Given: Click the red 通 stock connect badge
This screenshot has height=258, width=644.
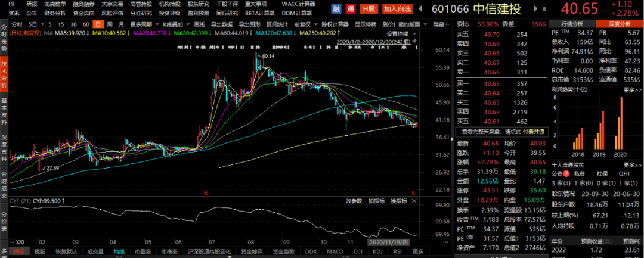Looking at the screenshot, I should pyautogui.click(x=351, y=8).
